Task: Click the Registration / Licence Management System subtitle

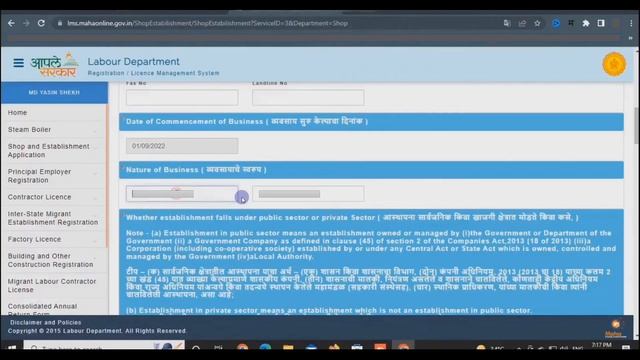Action: (x=153, y=73)
